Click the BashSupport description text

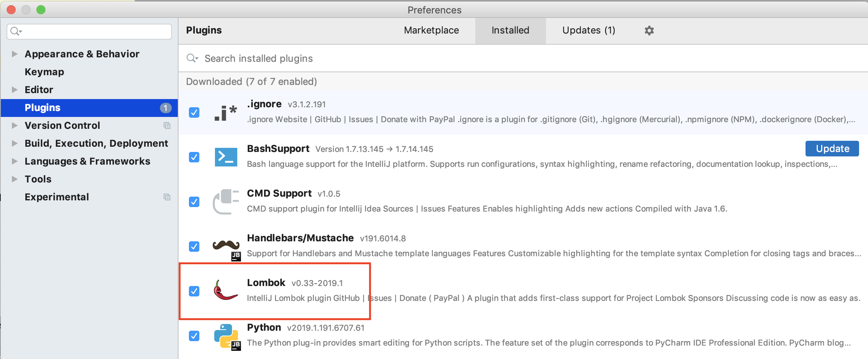(x=542, y=164)
